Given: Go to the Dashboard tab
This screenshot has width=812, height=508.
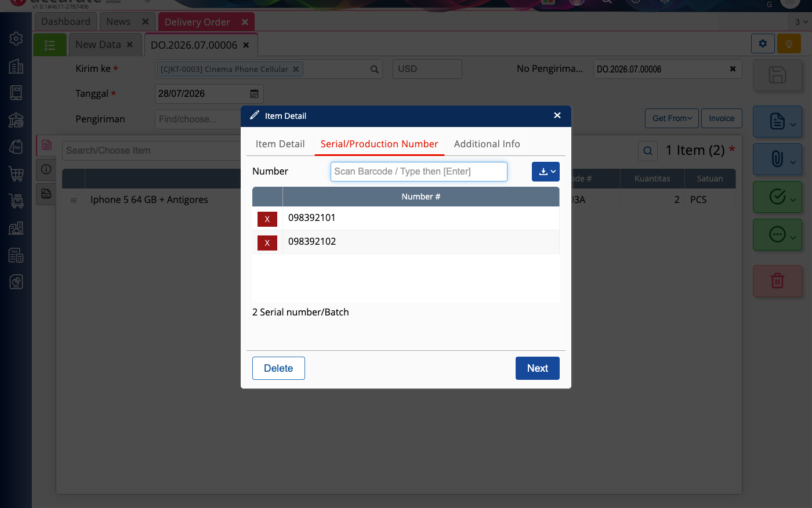Looking at the screenshot, I should (x=66, y=21).
